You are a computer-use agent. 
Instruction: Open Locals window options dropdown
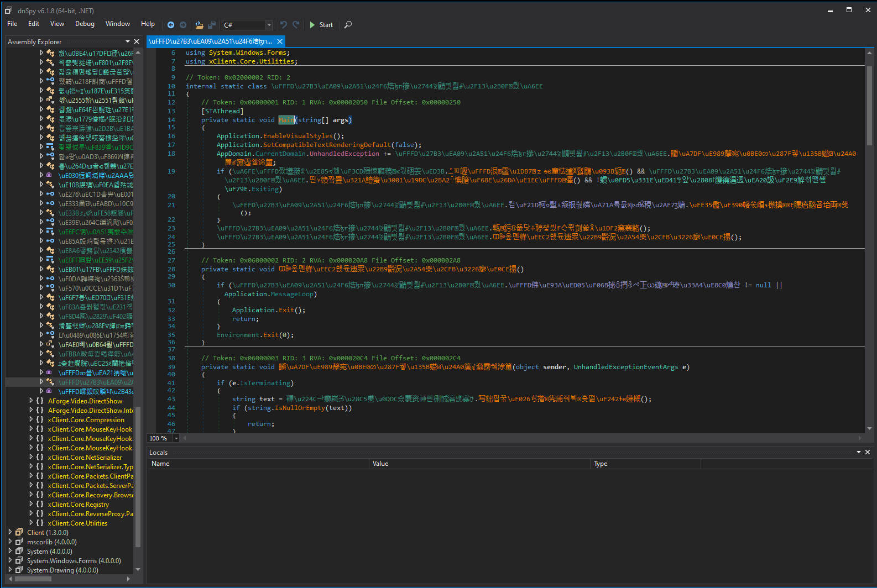point(859,452)
